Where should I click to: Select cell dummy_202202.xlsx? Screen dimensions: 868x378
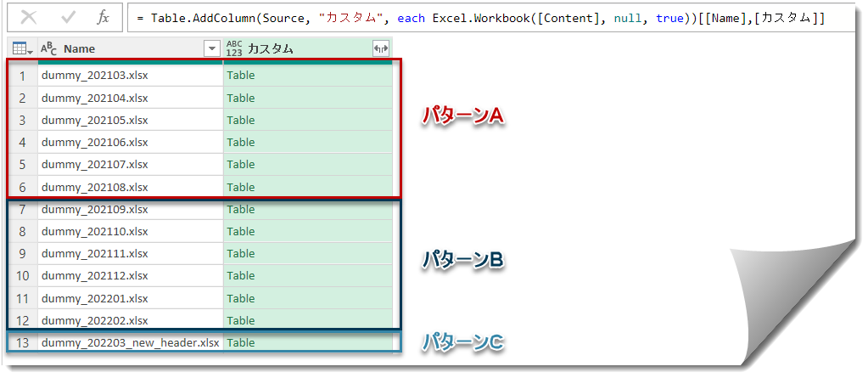130,321
